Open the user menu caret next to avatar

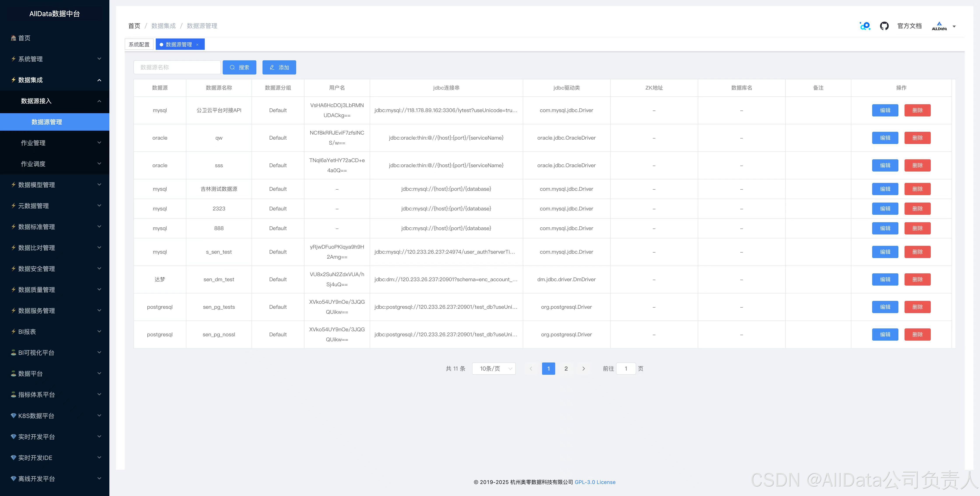tap(954, 26)
